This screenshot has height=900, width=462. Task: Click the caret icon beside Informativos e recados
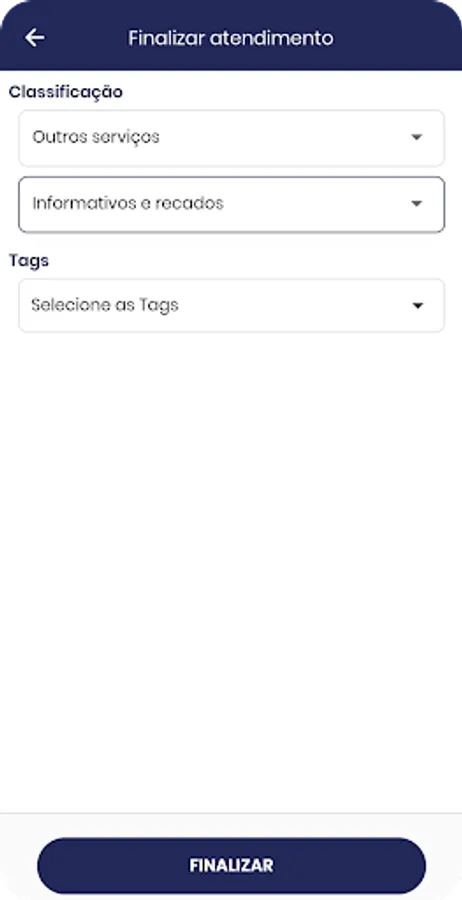417,204
